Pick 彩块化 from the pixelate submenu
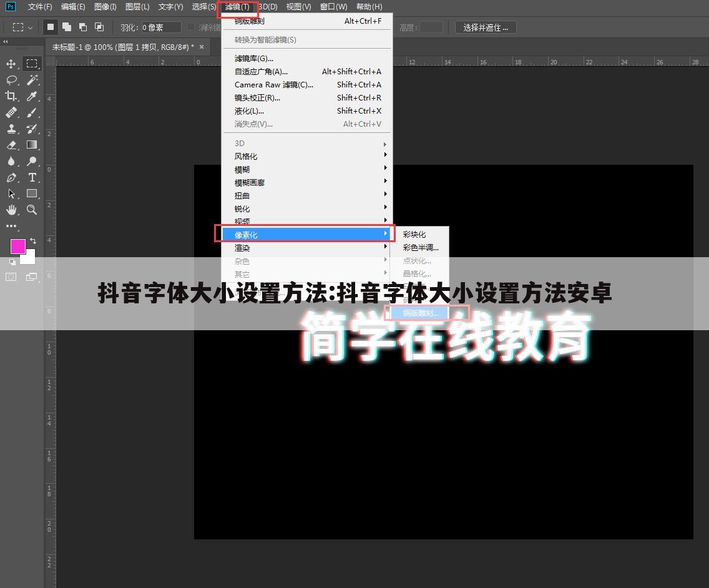The image size is (709, 588). pyautogui.click(x=420, y=234)
